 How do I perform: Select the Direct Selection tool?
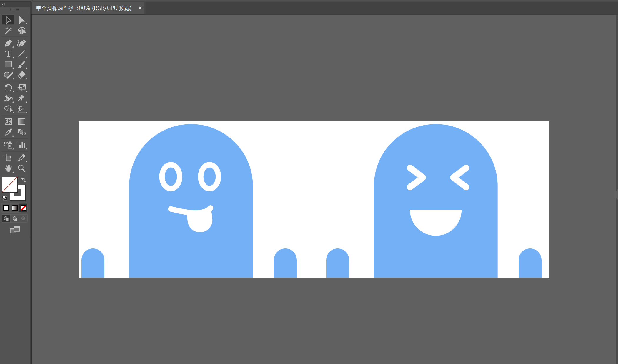tap(22, 20)
